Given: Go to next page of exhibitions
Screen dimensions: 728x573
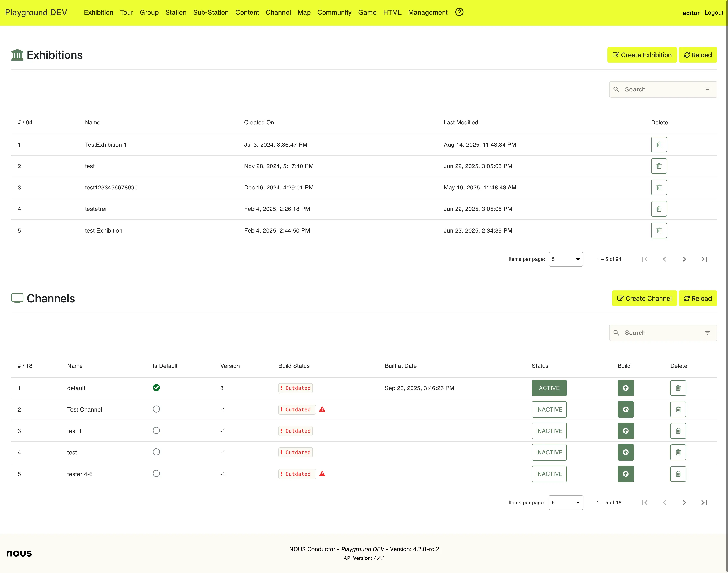Looking at the screenshot, I should 684,259.
